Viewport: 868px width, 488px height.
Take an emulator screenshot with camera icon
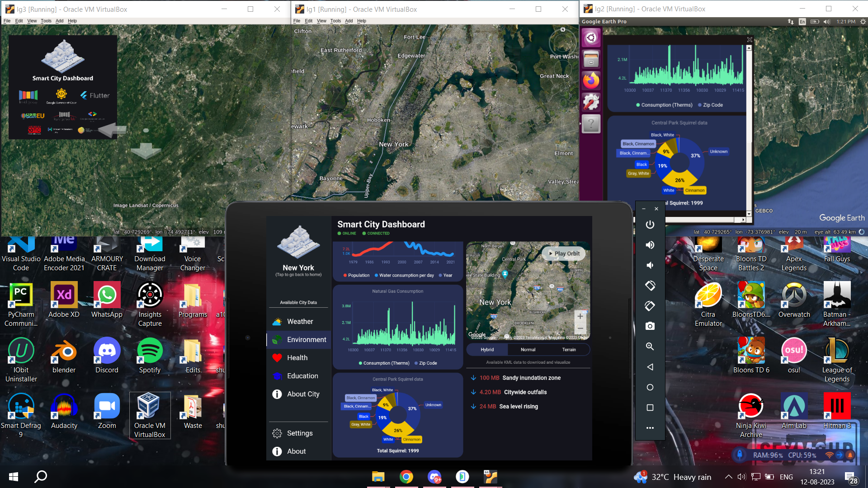tap(650, 326)
